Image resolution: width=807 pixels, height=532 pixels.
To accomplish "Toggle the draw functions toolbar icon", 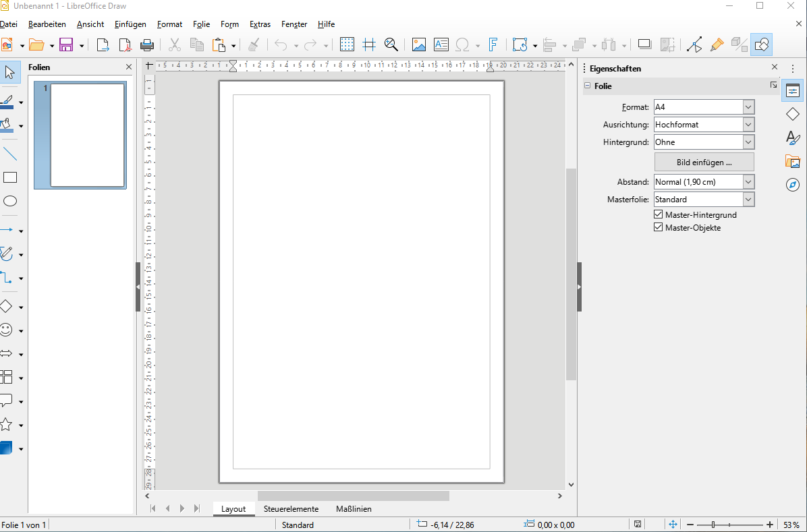I will coord(761,45).
